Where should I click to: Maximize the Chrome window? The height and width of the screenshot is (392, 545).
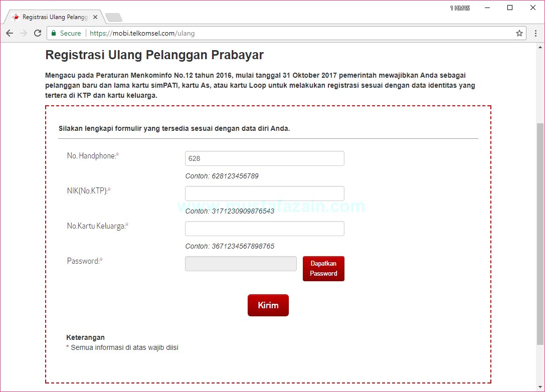tap(510, 8)
